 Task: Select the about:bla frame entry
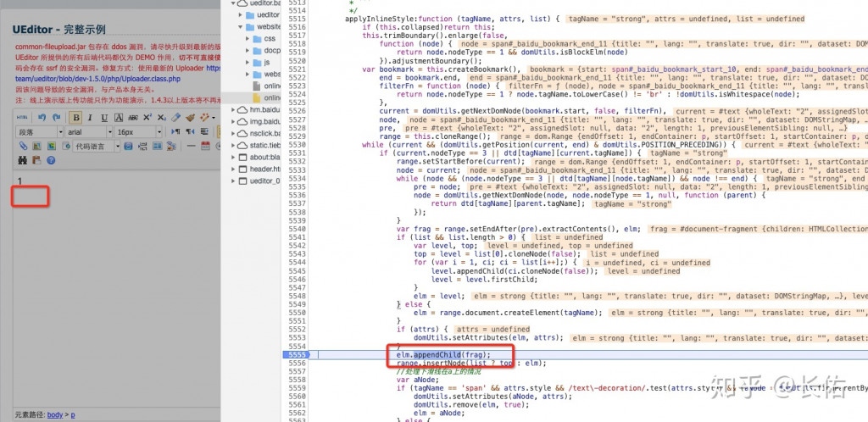pyautogui.click(x=264, y=157)
